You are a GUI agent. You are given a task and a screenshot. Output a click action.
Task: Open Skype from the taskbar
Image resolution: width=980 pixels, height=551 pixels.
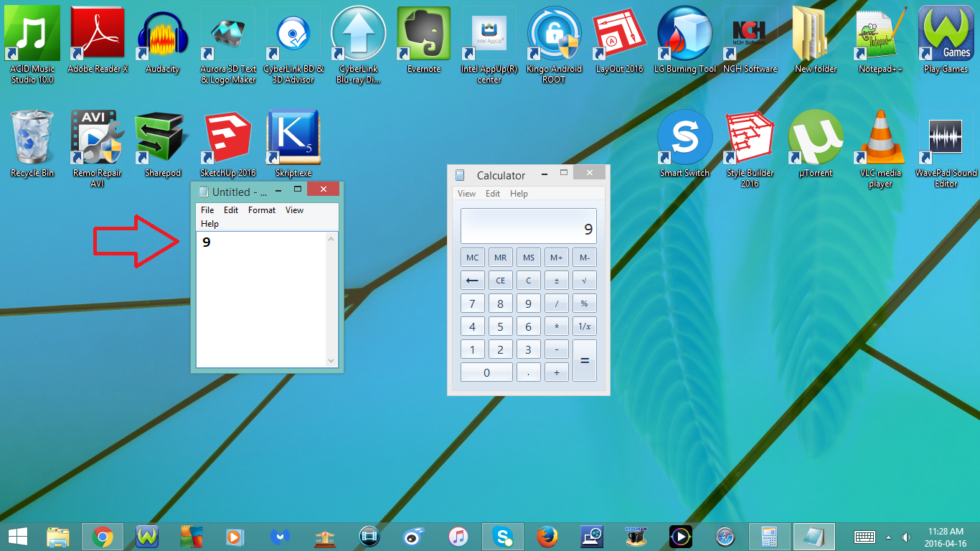point(502,536)
